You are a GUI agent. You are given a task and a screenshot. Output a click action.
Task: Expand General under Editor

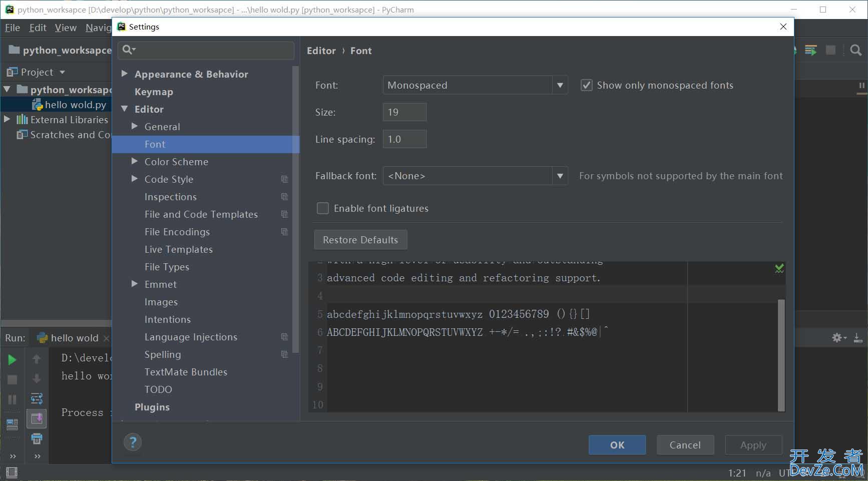pos(135,126)
